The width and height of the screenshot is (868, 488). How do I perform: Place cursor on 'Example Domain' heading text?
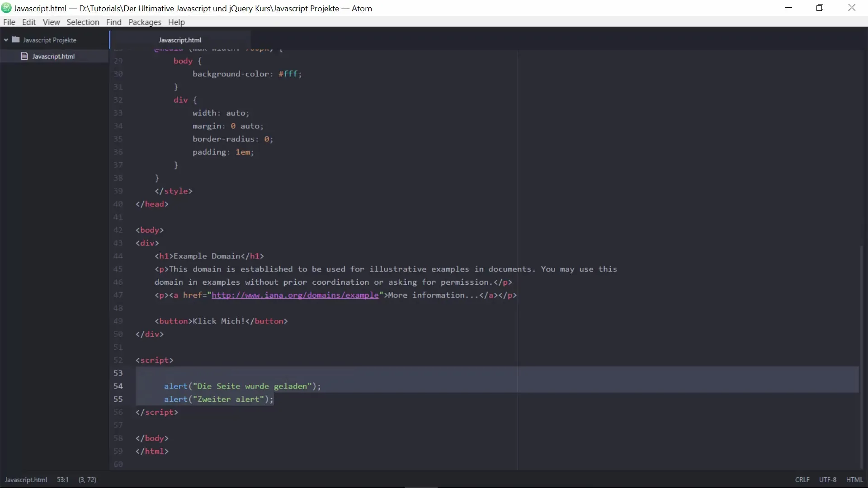207,256
